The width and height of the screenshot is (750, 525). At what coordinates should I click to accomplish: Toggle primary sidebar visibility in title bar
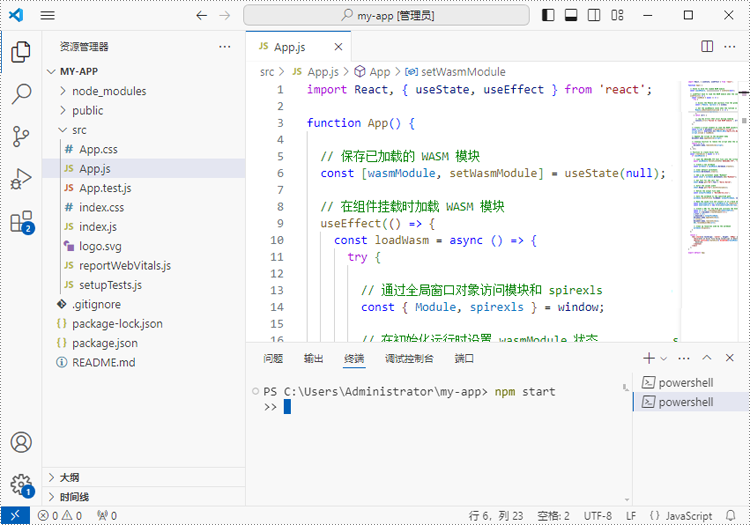[x=548, y=15]
